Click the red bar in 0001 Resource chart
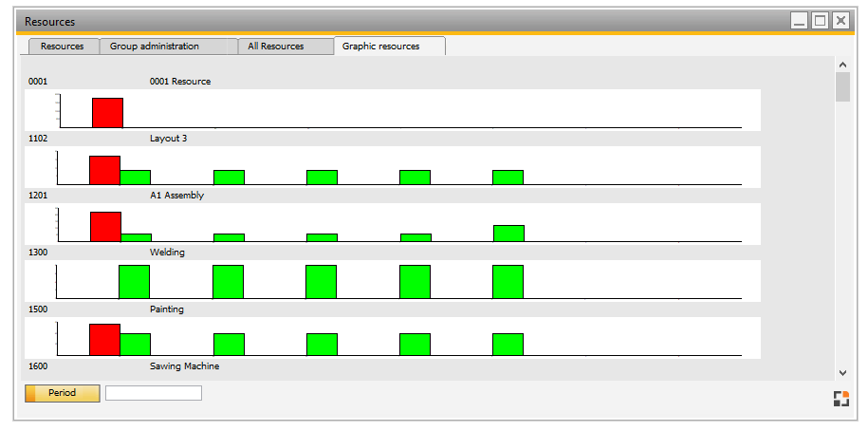This screenshot has width=868, height=431. pos(107,112)
